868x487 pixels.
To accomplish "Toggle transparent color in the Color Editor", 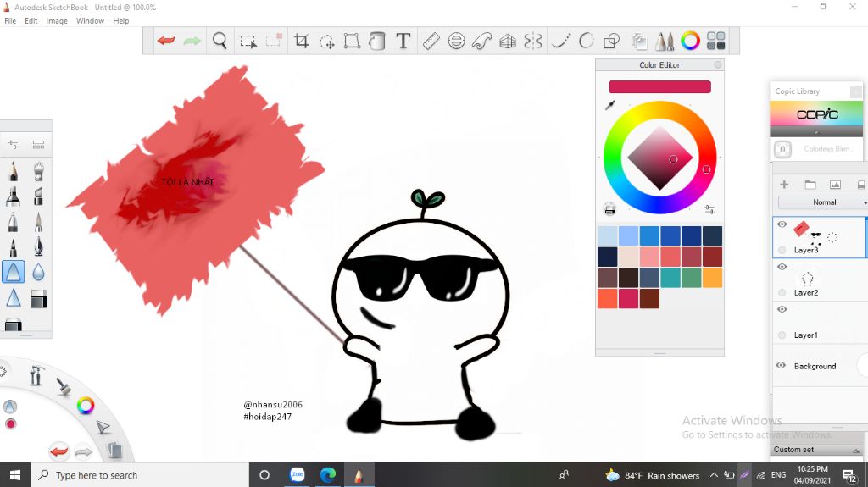I will click(x=609, y=209).
